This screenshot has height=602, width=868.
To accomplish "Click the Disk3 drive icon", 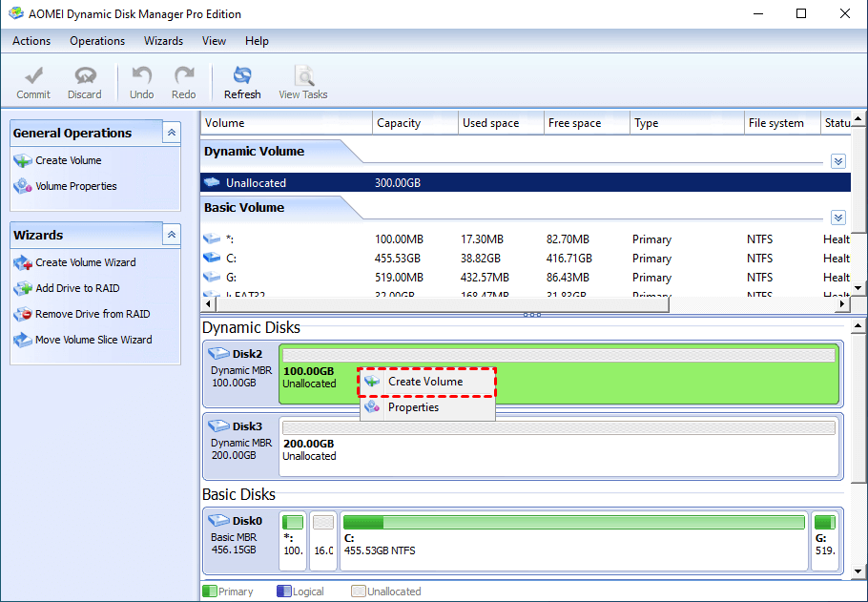I will [x=218, y=426].
